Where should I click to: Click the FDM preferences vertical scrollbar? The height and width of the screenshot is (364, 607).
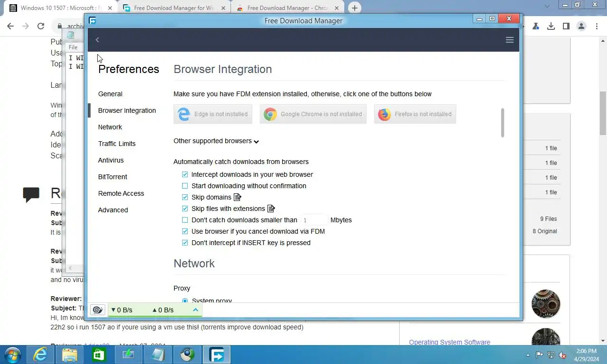[502, 123]
